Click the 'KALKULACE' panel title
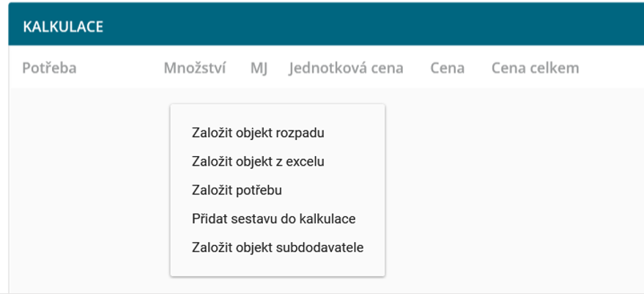 click(63, 27)
